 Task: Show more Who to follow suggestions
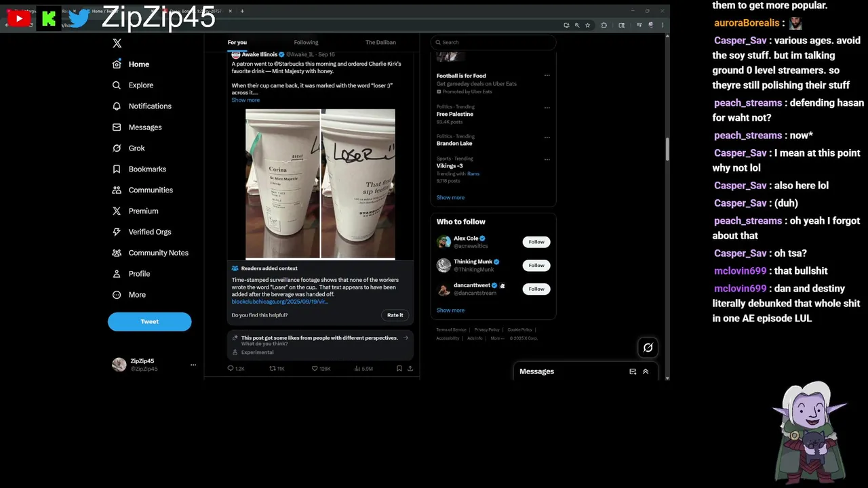coord(450,310)
